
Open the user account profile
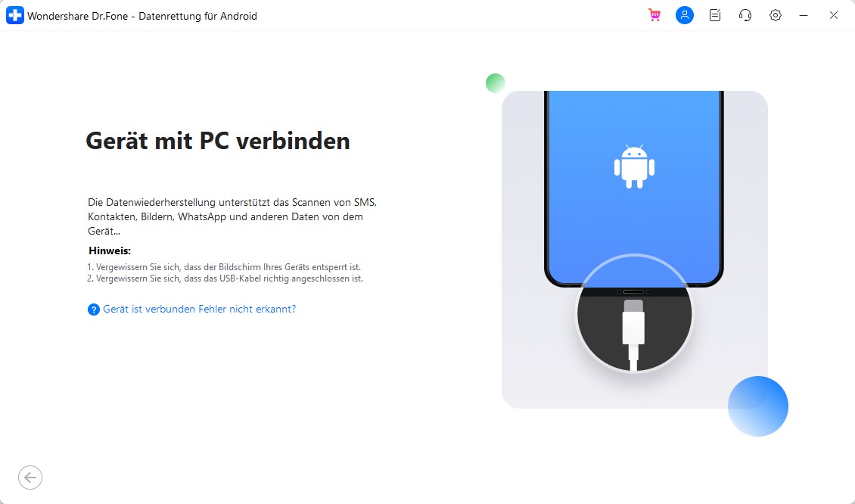click(x=684, y=15)
